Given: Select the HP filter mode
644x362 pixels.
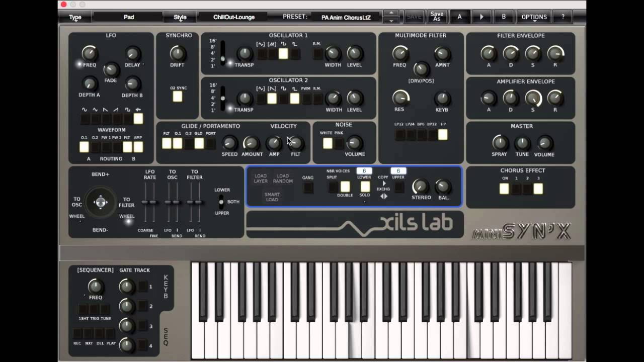Looking at the screenshot, I should point(443,134).
